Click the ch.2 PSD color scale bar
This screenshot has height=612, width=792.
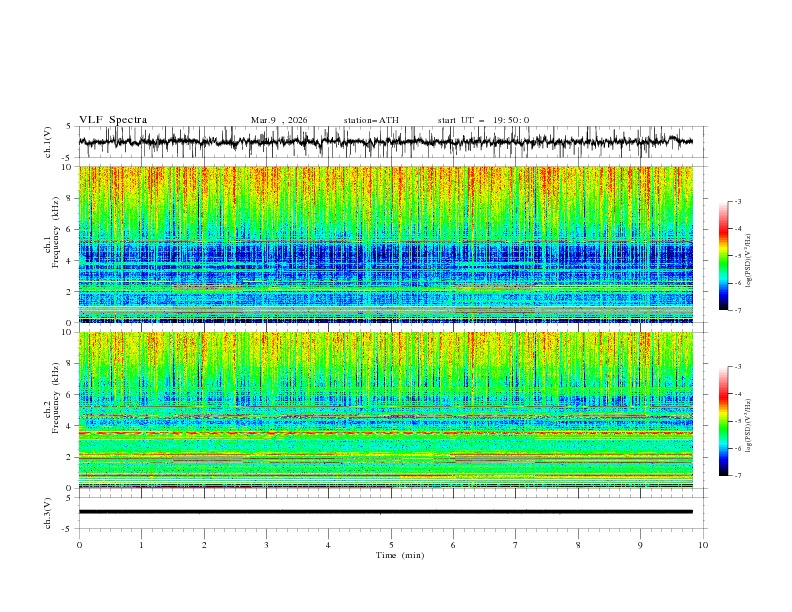tap(723, 421)
